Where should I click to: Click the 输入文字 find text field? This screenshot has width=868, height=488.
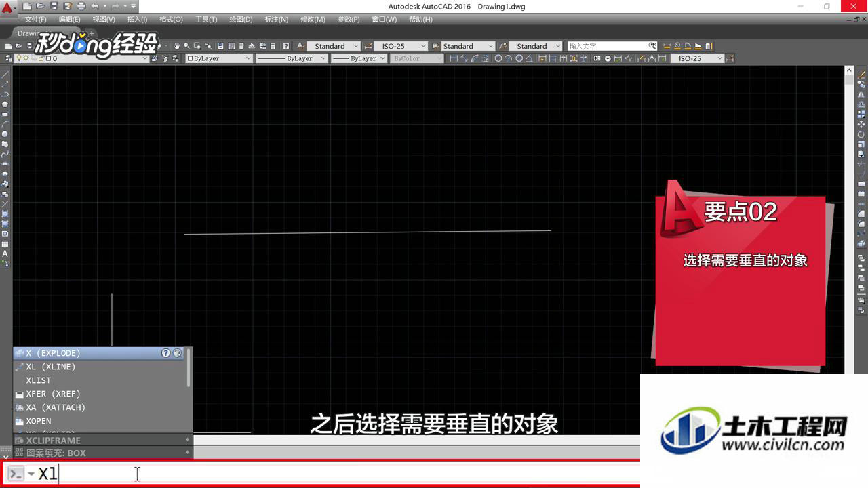(607, 46)
